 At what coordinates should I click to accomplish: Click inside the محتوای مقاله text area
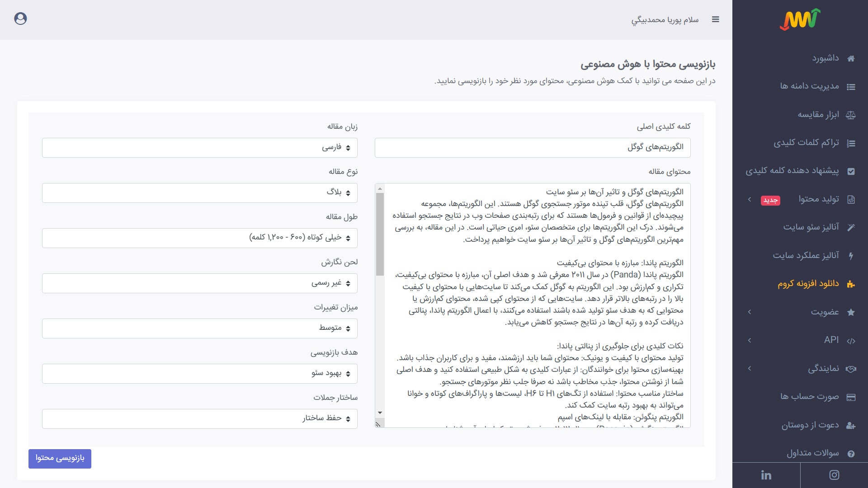click(533, 305)
